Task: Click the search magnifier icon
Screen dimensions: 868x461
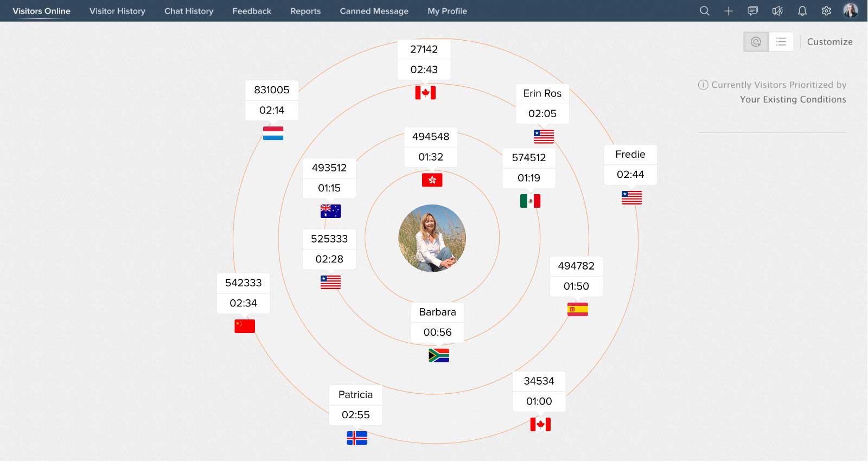Action: (x=704, y=11)
